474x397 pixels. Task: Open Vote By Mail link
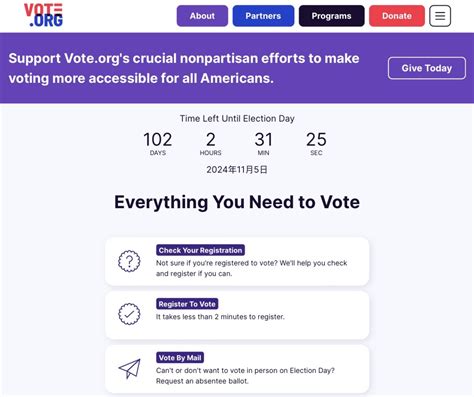click(x=180, y=358)
